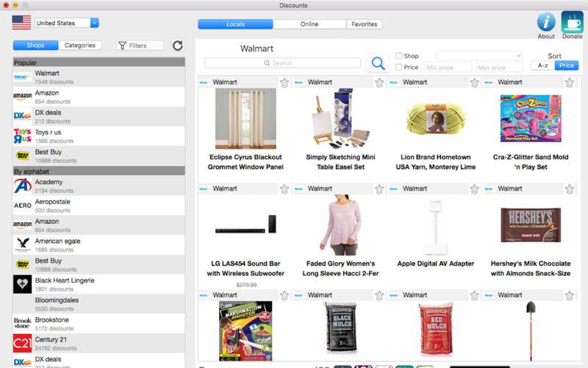Image resolution: width=588 pixels, height=368 pixels.
Task: Click the magnifier search button
Action: tap(378, 63)
